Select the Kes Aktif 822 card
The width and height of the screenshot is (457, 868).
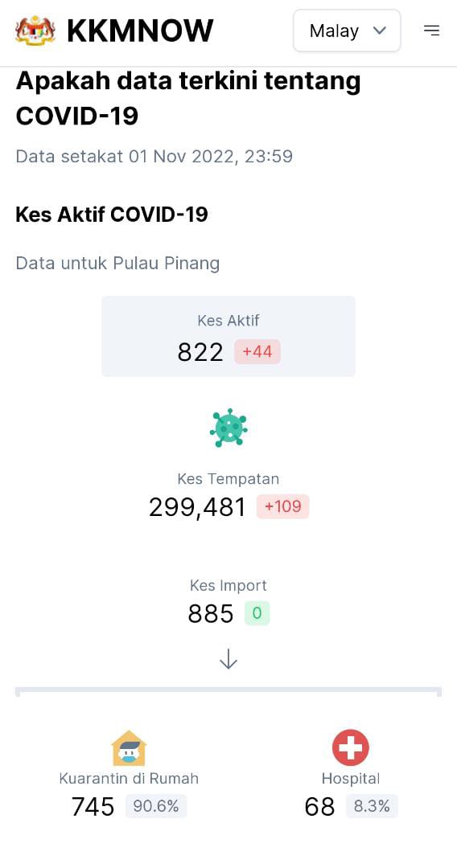[x=228, y=337]
